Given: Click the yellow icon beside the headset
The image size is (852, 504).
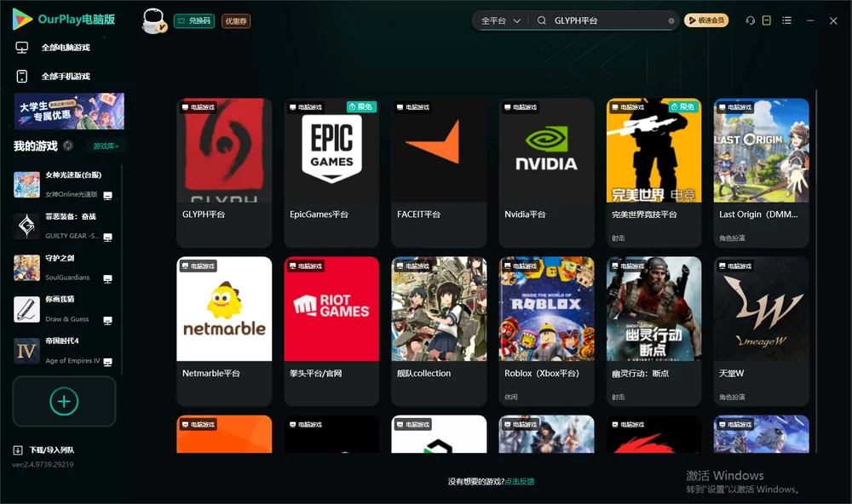Looking at the screenshot, I should (767, 20).
